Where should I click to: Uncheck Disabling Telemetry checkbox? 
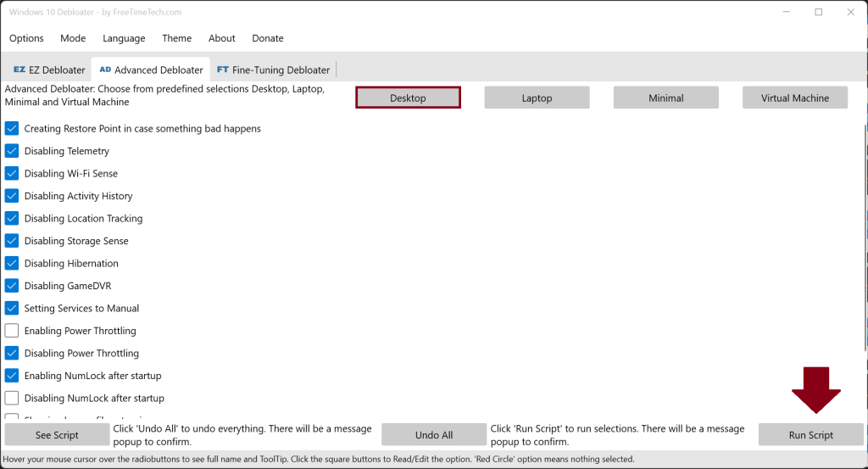[12, 151]
